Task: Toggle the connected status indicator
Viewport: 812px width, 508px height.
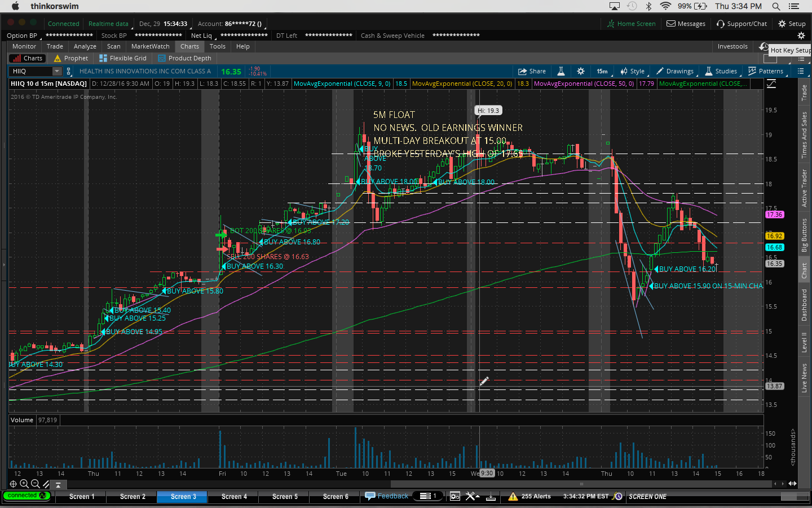Action: (x=27, y=496)
